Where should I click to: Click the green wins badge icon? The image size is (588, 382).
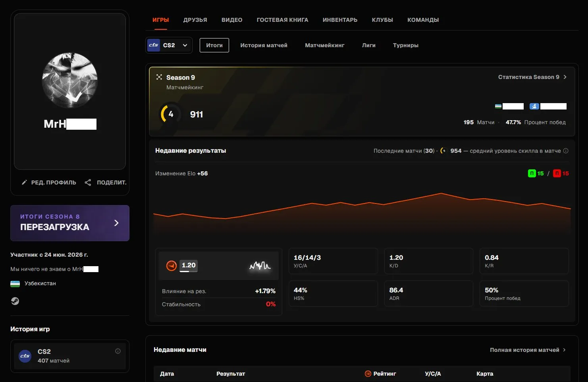click(x=532, y=173)
